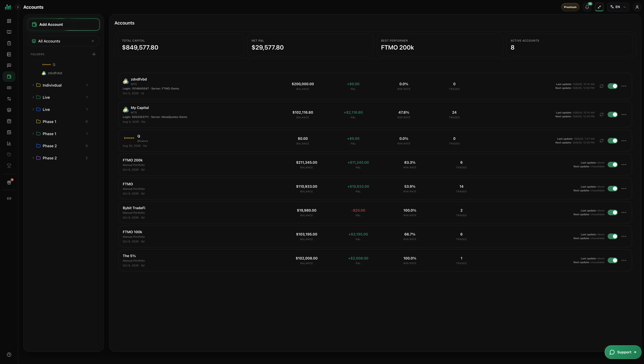
Task: Refresh sync for the My Capital account
Action: click(x=601, y=115)
